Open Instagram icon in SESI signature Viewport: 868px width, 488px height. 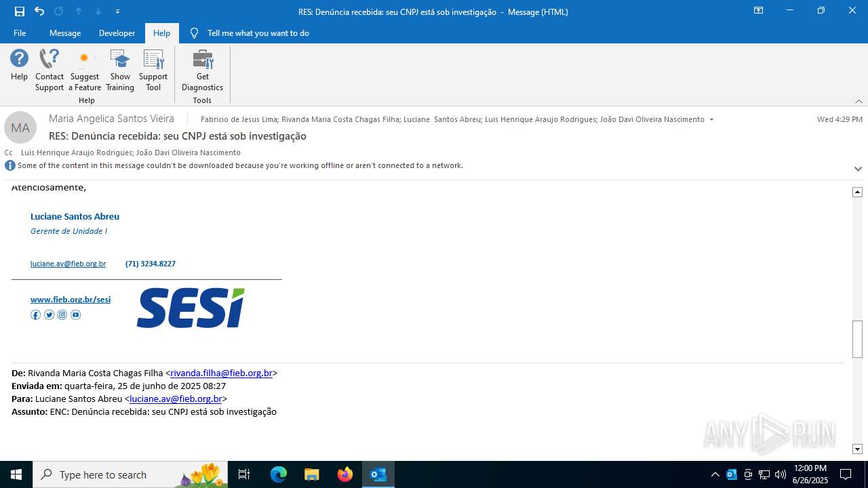coord(62,314)
